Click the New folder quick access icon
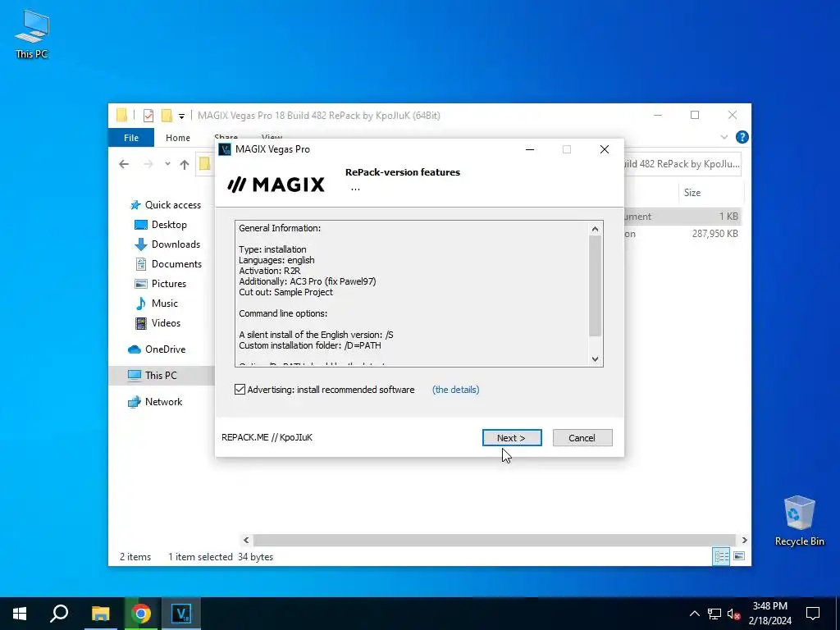The height and width of the screenshot is (630, 840). coord(167,115)
